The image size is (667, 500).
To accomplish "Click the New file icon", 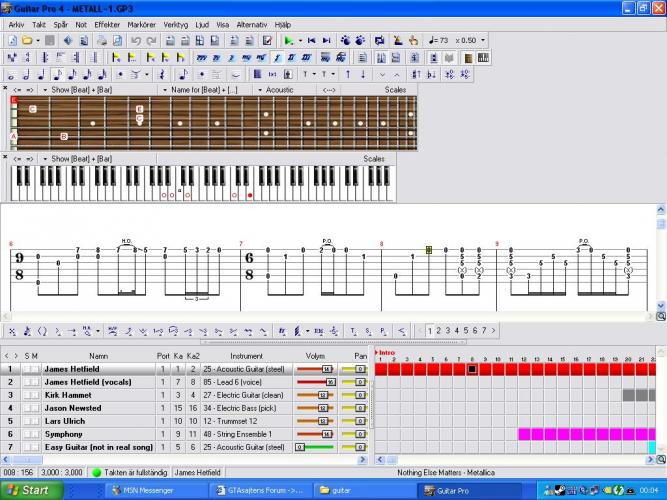I will (x=12, y=40).
